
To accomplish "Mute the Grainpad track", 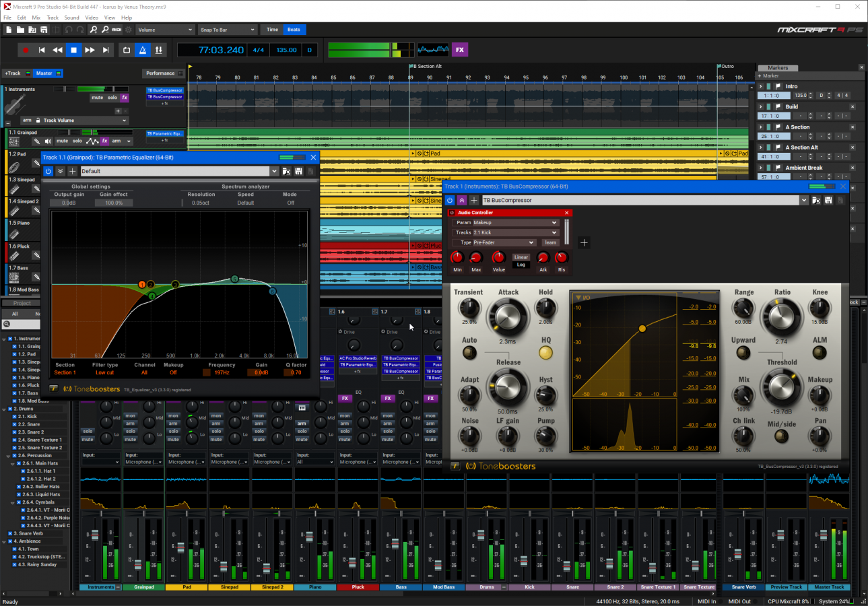I will [x=62, y=141].
